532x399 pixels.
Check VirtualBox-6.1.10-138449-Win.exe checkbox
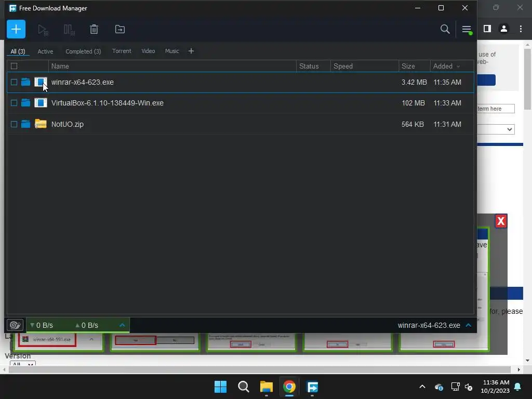tap(14, 103)
